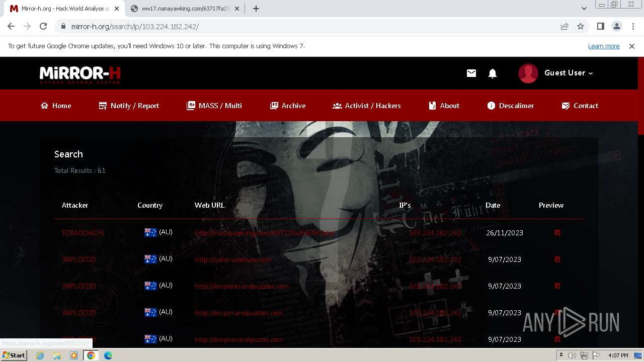The height and width of the screenshot is (362, 644).
Task: Click the page vertical scrollbar
Action: point(640,96)
